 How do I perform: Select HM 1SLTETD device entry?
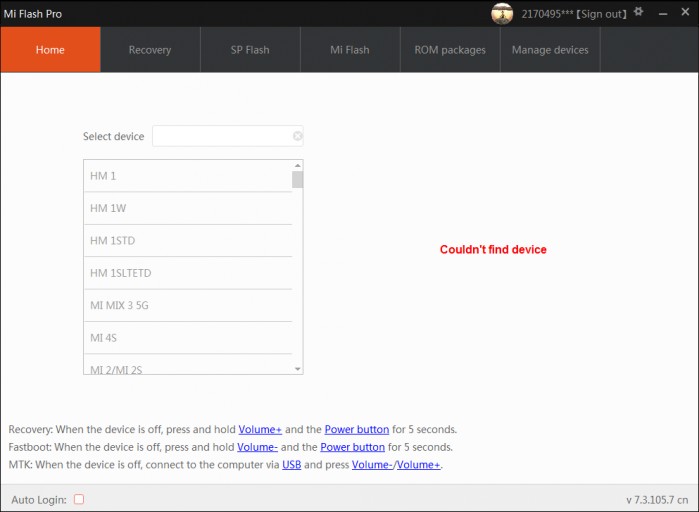click(x=188, y=273)
